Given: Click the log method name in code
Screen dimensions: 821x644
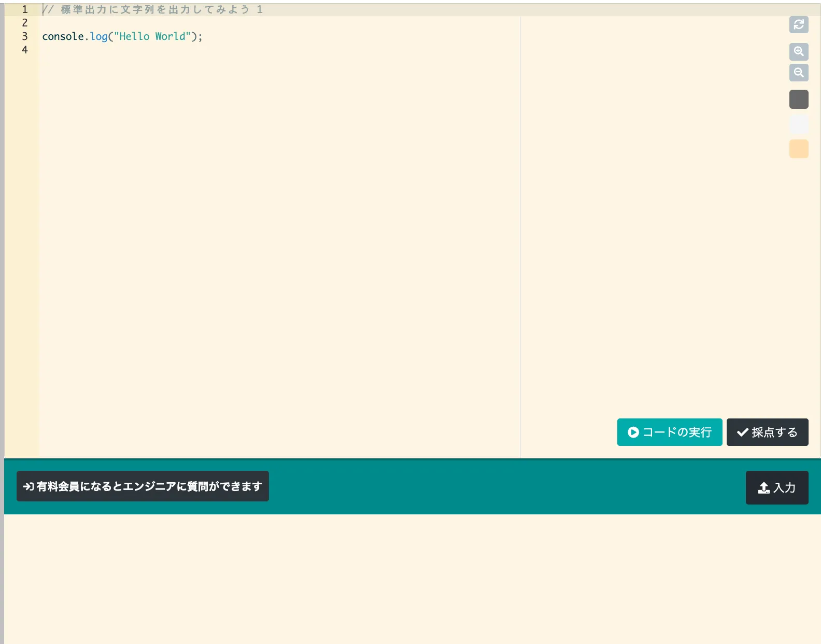Looking at the screenshot, I should (x=98, y=36).
